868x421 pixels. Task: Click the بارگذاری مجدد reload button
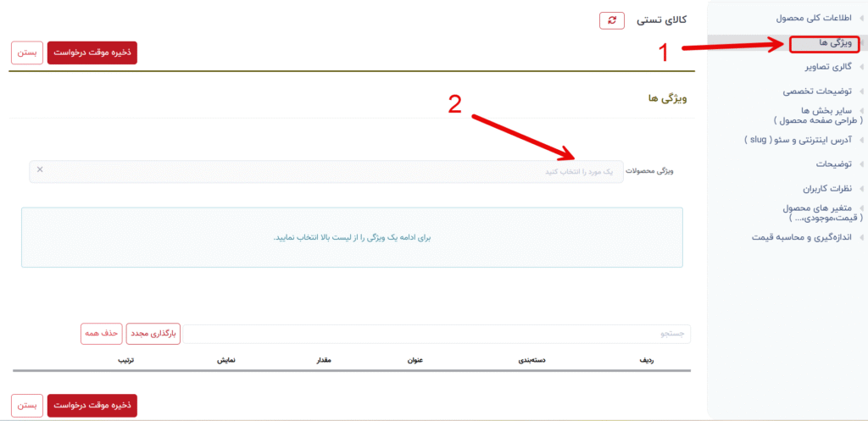pos(153,334)
